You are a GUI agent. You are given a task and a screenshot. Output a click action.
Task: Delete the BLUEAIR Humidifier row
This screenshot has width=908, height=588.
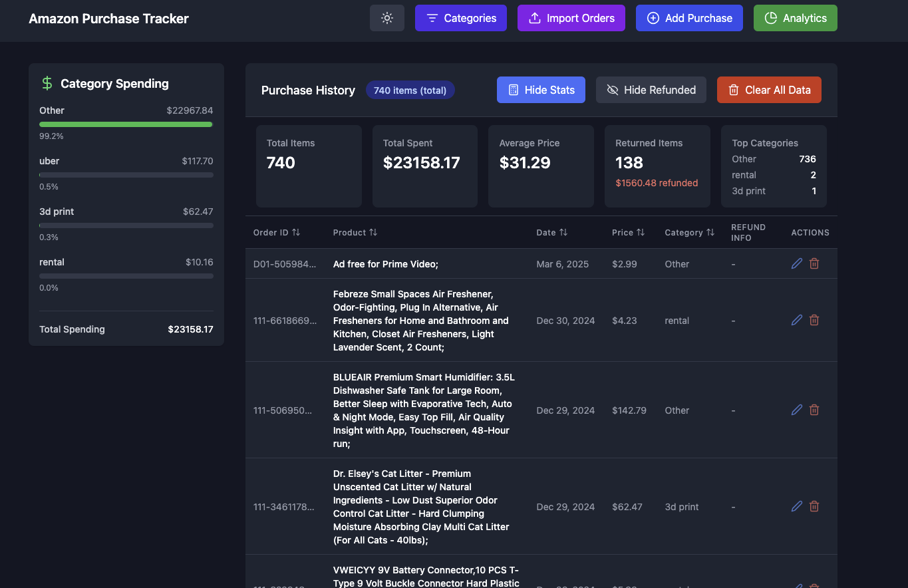pos(814,410)
